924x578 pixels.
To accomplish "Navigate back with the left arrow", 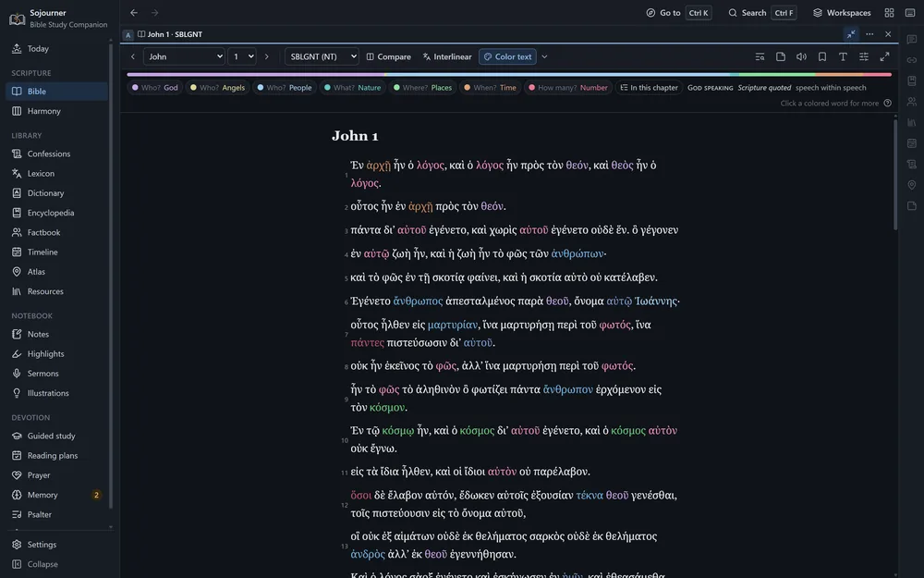I will (134, 13).
